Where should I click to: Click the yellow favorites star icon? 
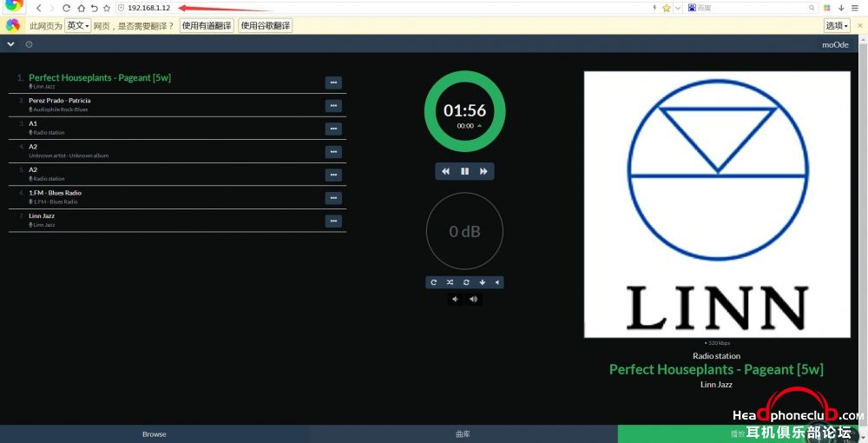[x=667, y=8]
